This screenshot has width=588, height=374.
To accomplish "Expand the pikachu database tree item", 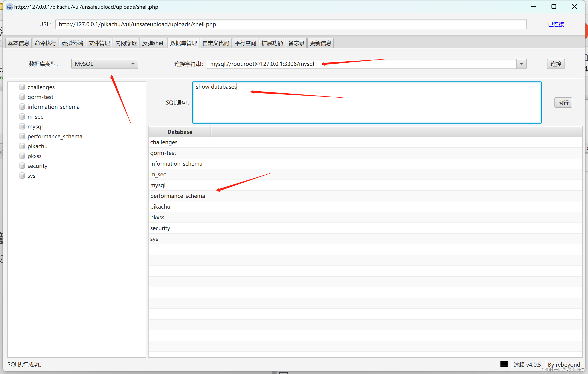I will click(37, 146).
